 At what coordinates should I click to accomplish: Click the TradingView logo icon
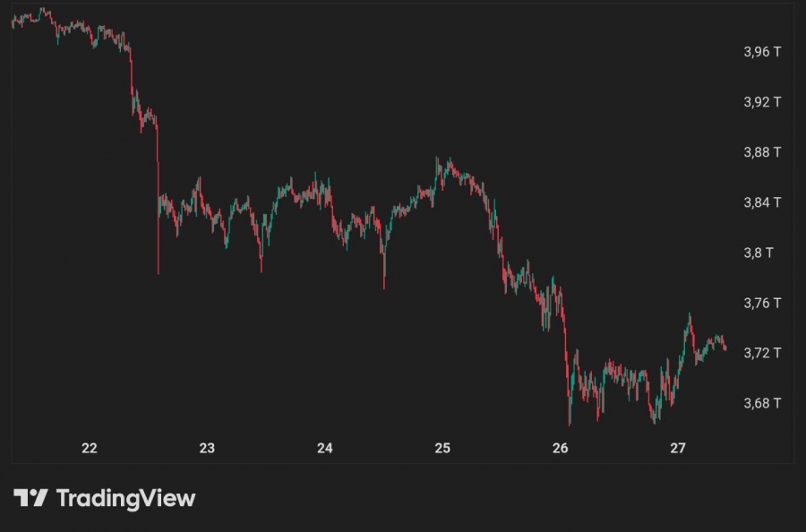coord(30,498)
